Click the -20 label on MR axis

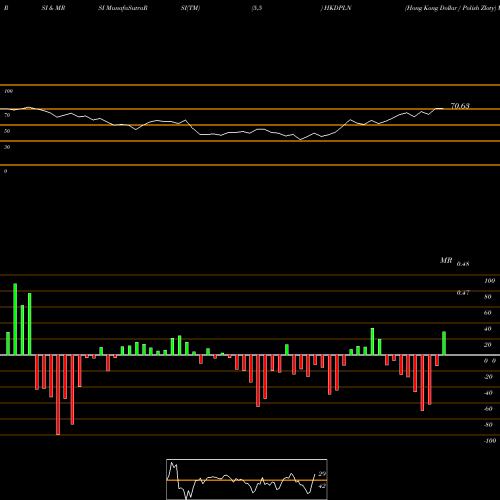488,377
